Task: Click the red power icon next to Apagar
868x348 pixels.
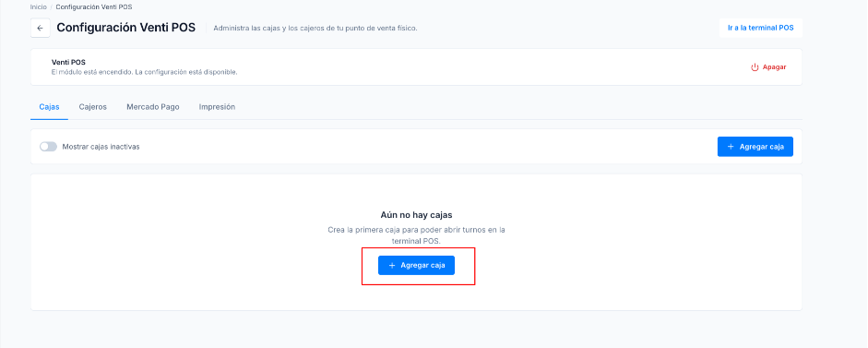Action: point(755,67)
